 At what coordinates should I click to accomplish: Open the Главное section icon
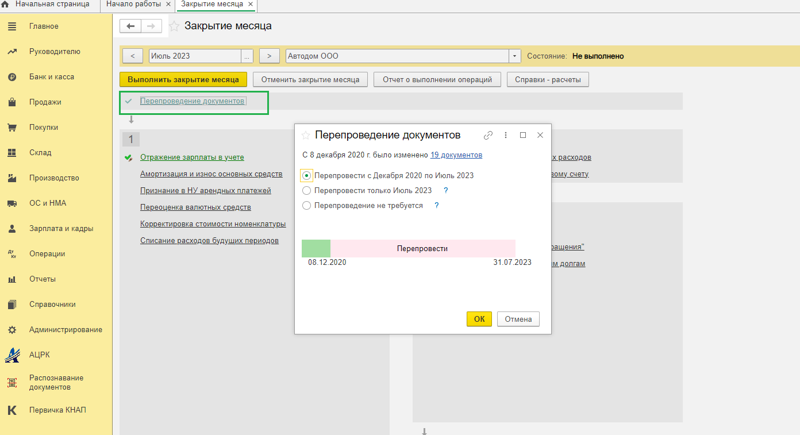(x=12, y=26)
